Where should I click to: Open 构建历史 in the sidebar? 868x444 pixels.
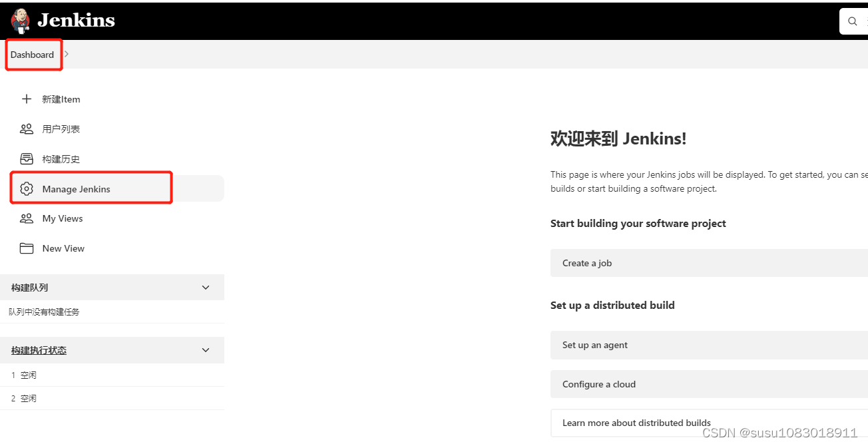61,159
